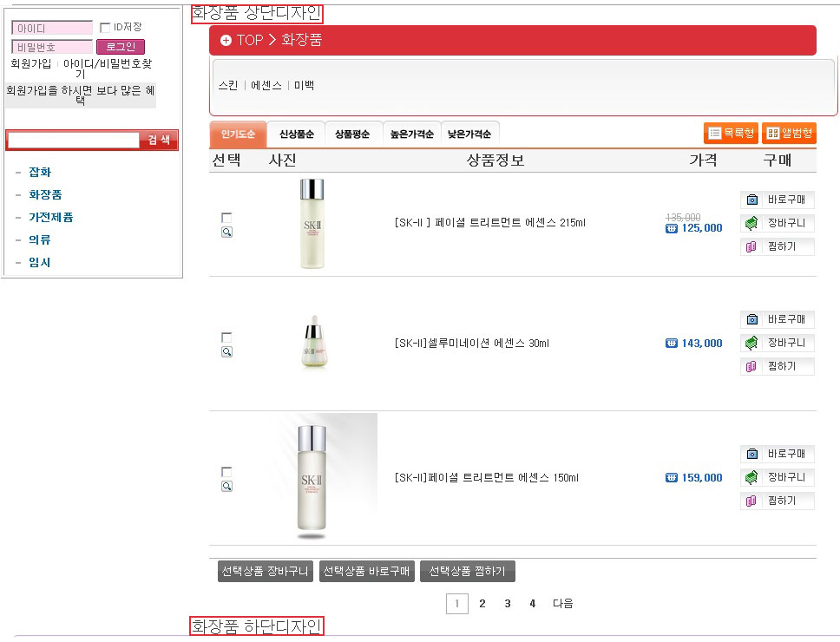This screenshot has height=642, width=840.
Task: Switch to 목록형 list view
Action: pyautogui.click(x=731, y=133)
